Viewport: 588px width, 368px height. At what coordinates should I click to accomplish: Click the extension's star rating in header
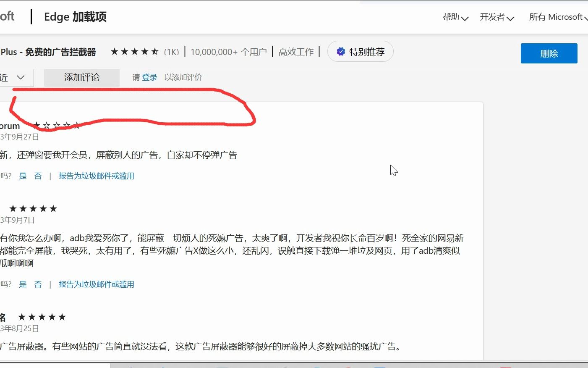135,52
